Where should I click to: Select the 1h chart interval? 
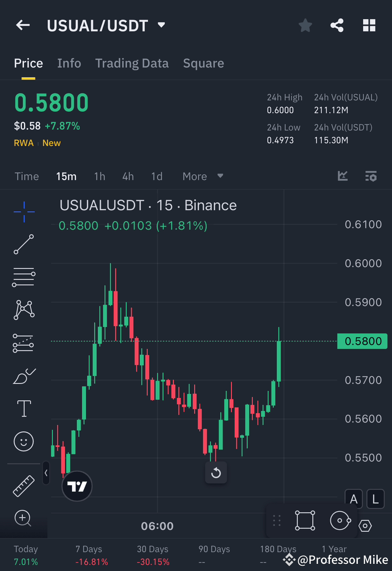pos(99,176)
